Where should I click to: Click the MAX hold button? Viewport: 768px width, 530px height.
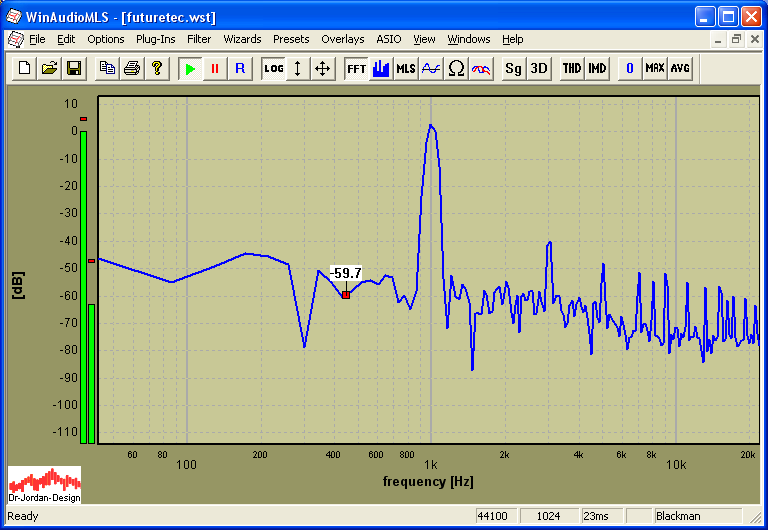click(655, 68)
